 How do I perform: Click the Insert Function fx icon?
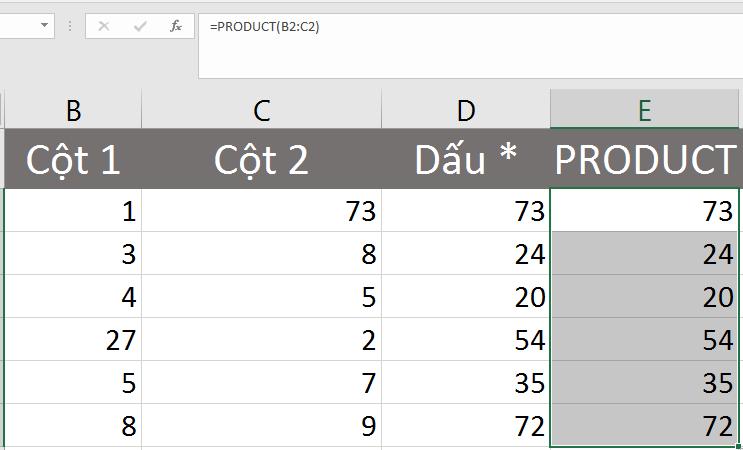click(x=176, y=27)
